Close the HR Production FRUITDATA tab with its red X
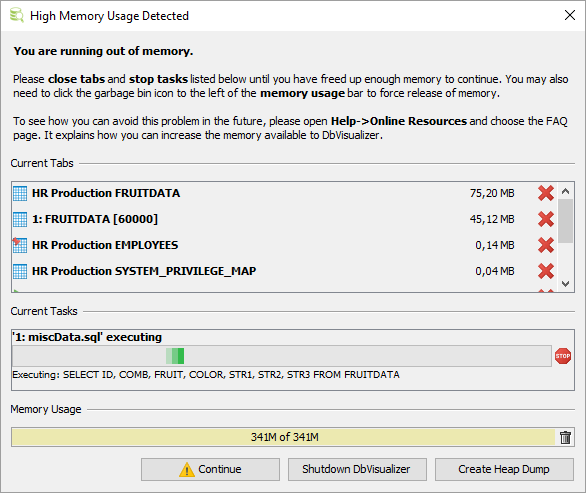The height and width of the screenshot is (493, 586). click(546, 193)
